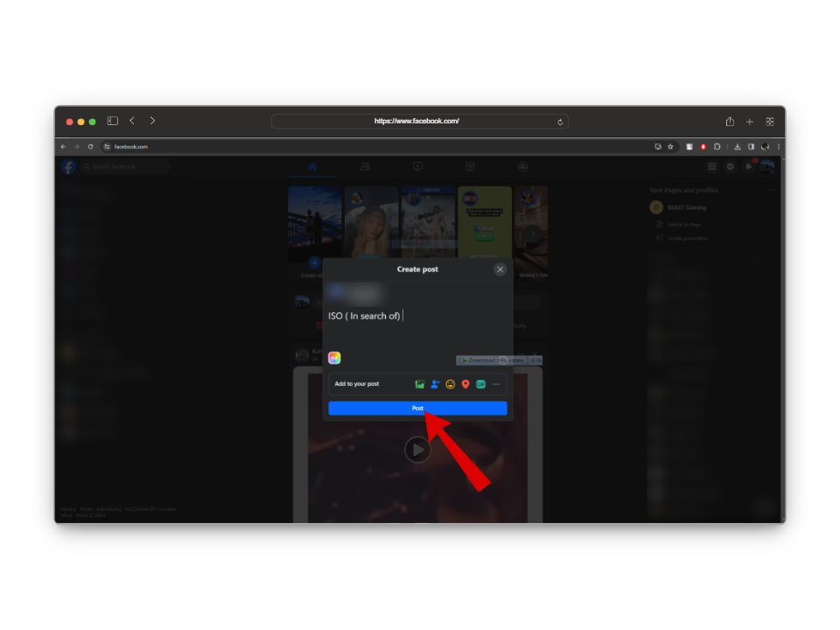This screenshot has height=630, width=840.
Task: Open more post options (three dots)
Action: click(496, 384)
